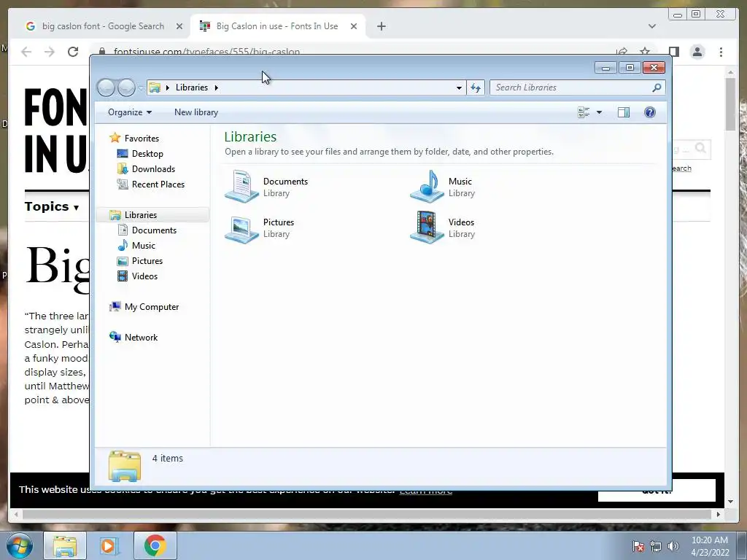
Task: Expand the arrow after Libraries in address bar
Action: pyautogui.click(x=216, y=87)
